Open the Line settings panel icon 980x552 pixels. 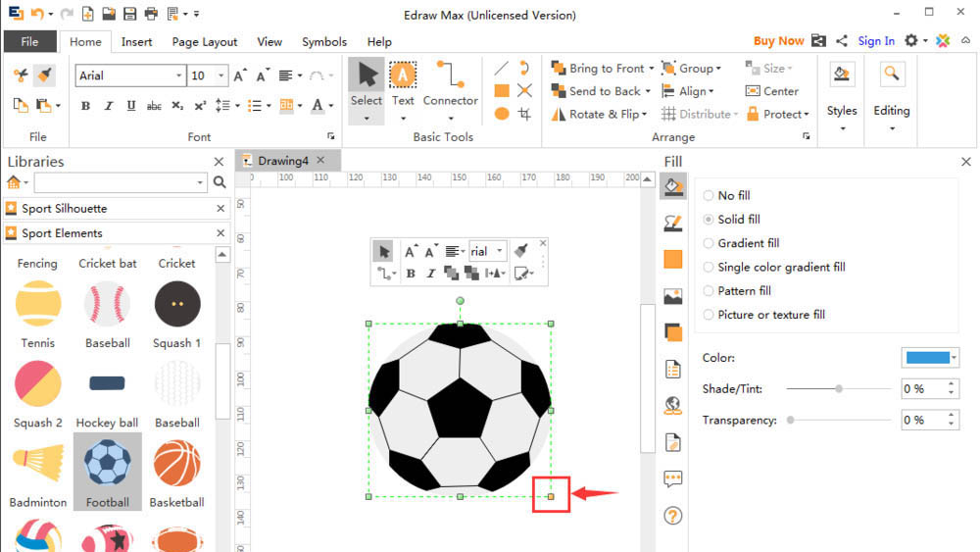(672, 223)
